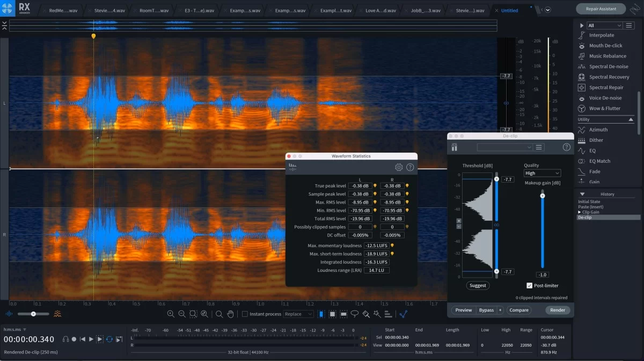Enable the Instant process checkbox

[x=245, y=314]
